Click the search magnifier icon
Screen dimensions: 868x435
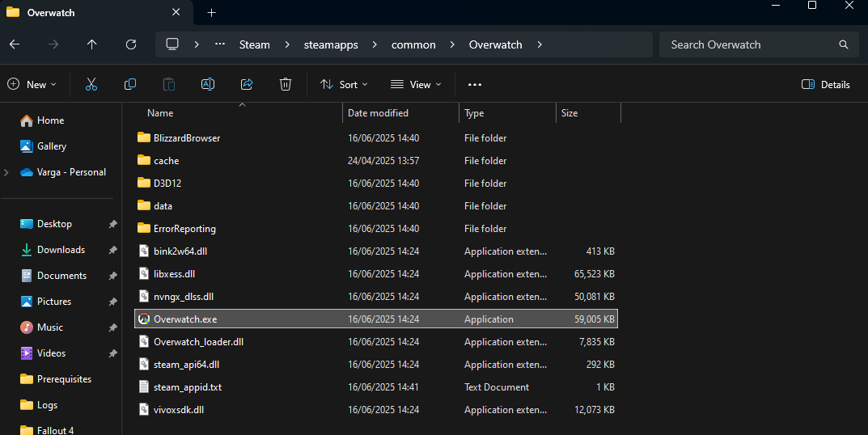tap(843, 44)
